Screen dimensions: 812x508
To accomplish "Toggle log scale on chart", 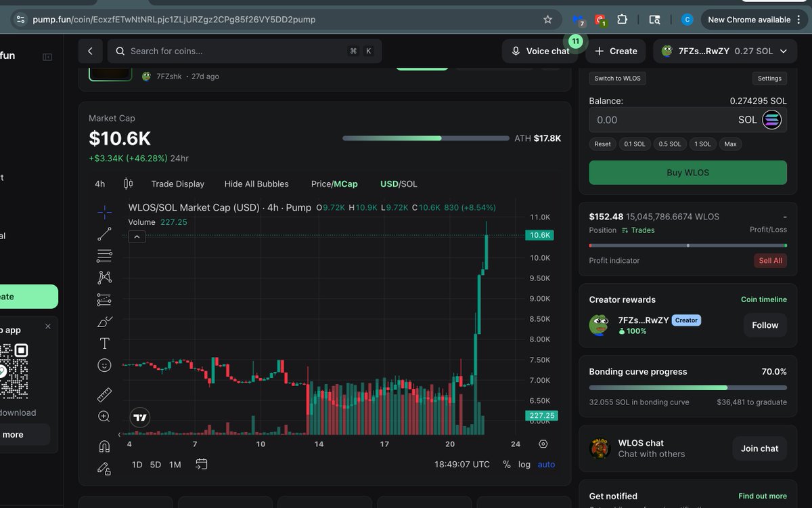I will tap(524, 464).
